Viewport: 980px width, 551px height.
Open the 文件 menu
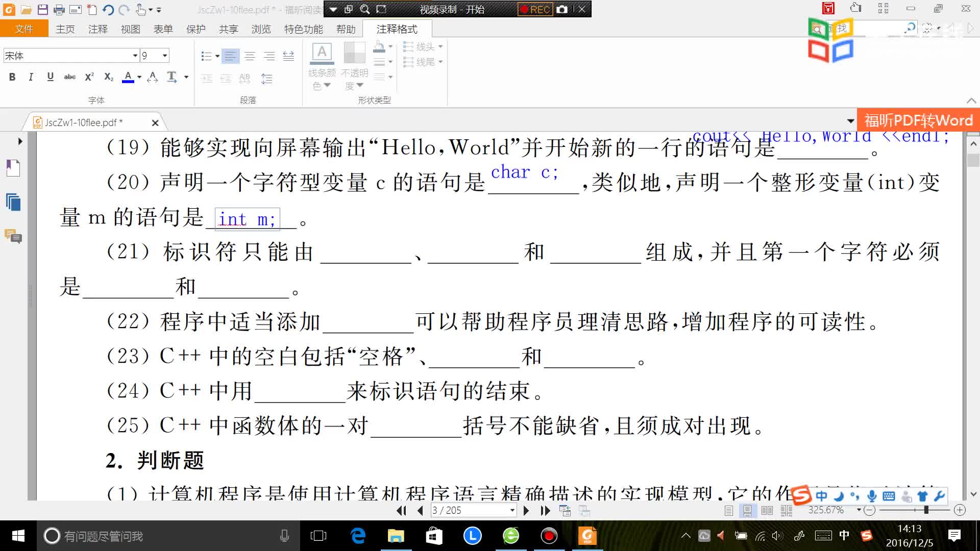click(x=24, y=29)
